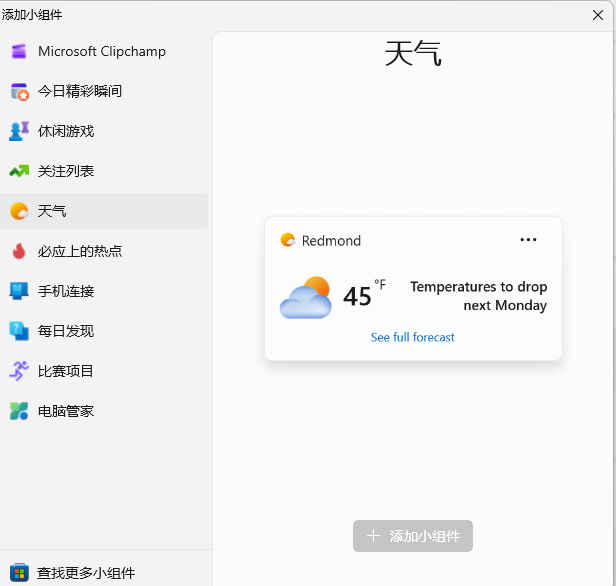
Task: Open 查找更多小组件 link
Action: coord(86,573)
